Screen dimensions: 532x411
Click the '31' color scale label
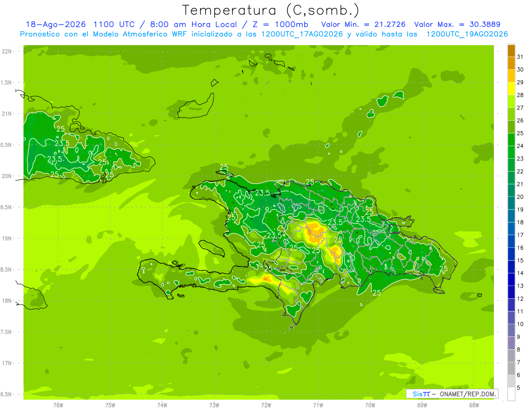pyautogui.click(x=520, y=57)
